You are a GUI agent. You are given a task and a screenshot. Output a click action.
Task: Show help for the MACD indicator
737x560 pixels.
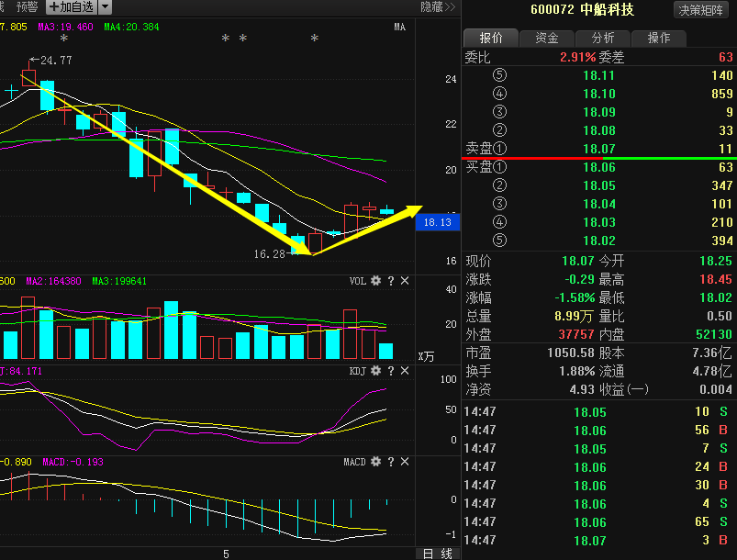pyautogui.click(x=391, y=461)
